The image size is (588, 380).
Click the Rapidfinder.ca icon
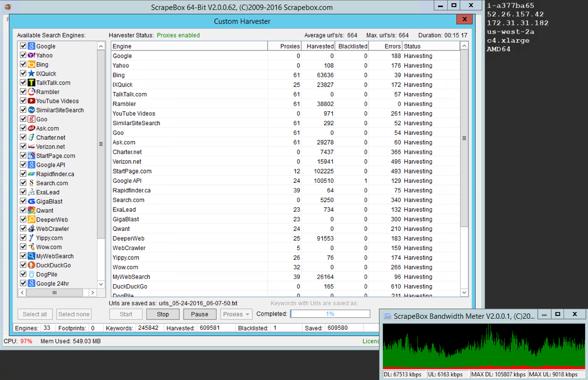[x=31, y=174]
